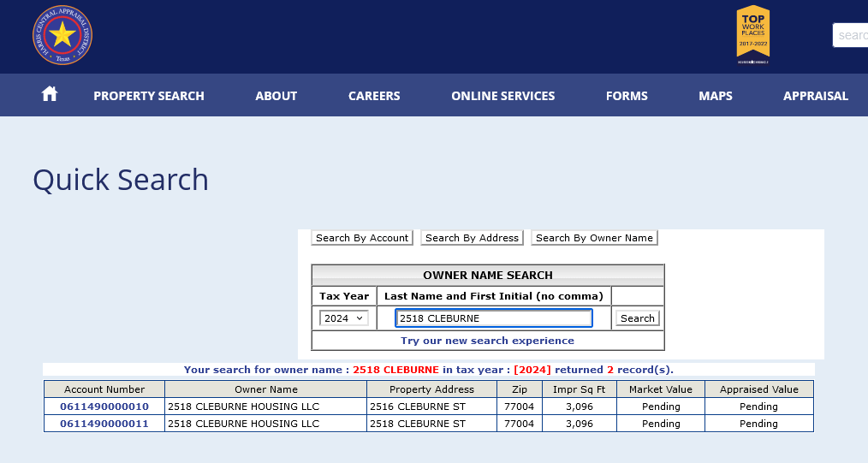Image resolution: width=868 pixels, height=463 pixels.
Task: Click the Harris Central Appraisal District logo
Action: click(x=62, y=35)
